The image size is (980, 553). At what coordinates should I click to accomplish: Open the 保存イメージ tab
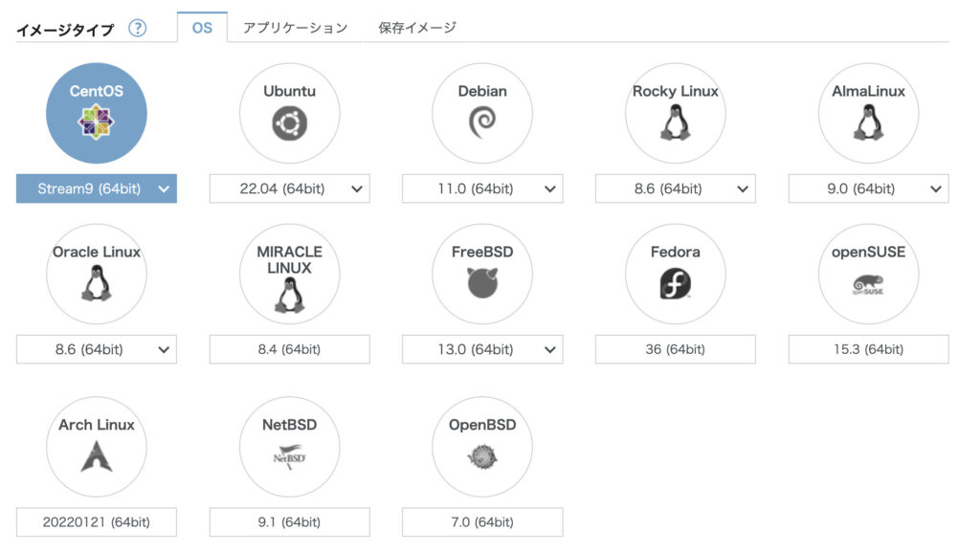(417, 28)
